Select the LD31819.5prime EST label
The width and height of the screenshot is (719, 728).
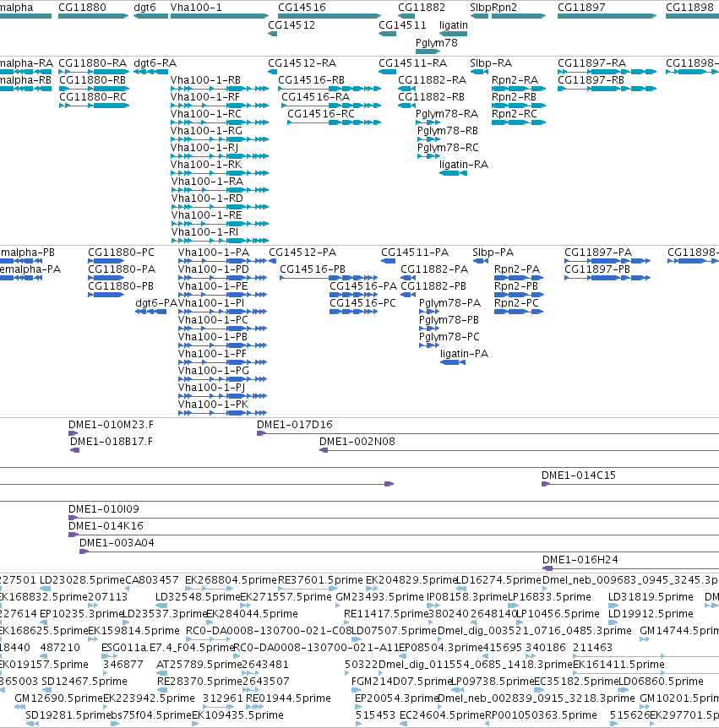pos(651,596)
